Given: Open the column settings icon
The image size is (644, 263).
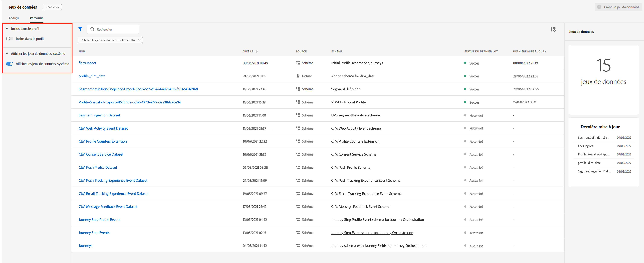Looking at the screenshot, I should [553, 29].
